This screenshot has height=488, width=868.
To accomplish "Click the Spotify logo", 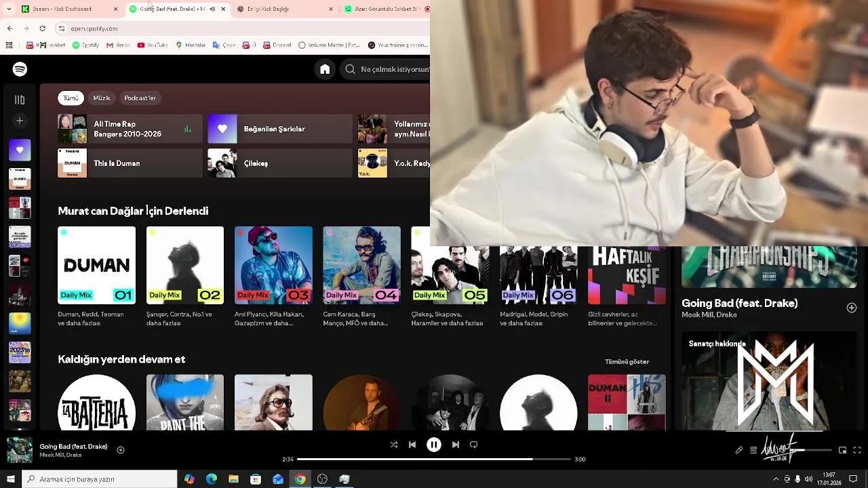I will tap(20, 69).
